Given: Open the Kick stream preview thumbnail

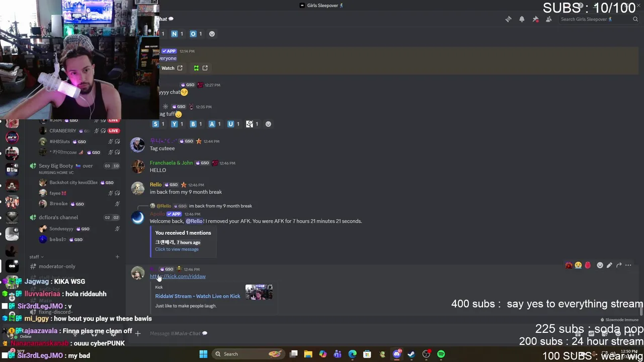Looking at the screenshot, I should pyautogui.click(x=259, y=292).
